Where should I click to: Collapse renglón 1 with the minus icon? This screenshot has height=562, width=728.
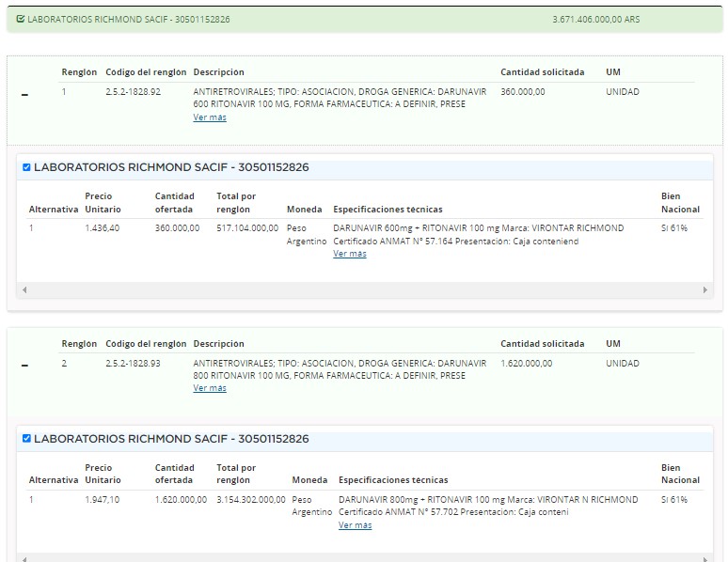click(x=24, y=94)
